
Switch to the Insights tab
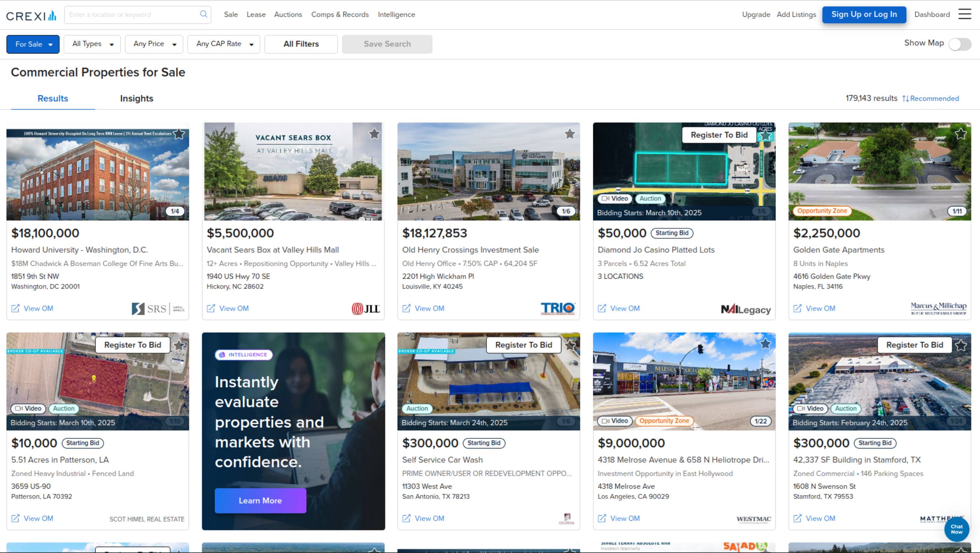coord(136,98)
